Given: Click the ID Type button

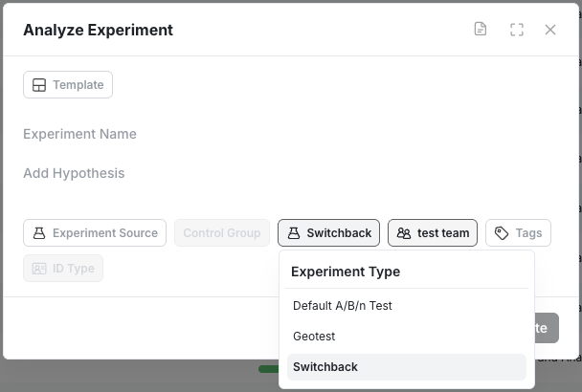Looking at the screenshot, I should tap(63, 268).
